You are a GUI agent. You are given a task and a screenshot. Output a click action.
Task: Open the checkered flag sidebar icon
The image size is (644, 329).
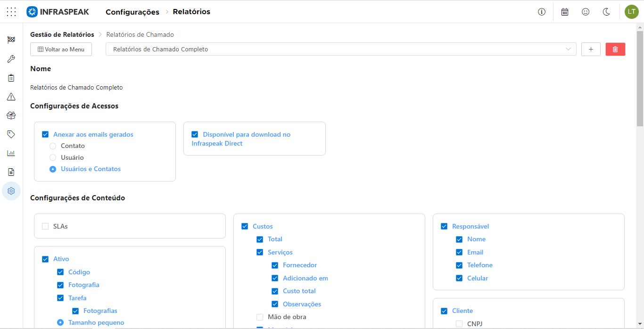11,40
